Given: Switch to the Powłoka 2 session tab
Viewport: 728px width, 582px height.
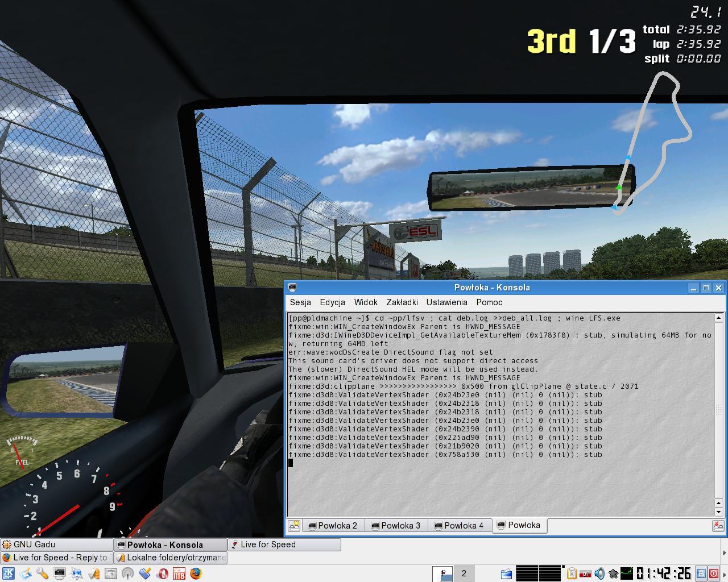Looking at the screenshot, I should point(333,526).
